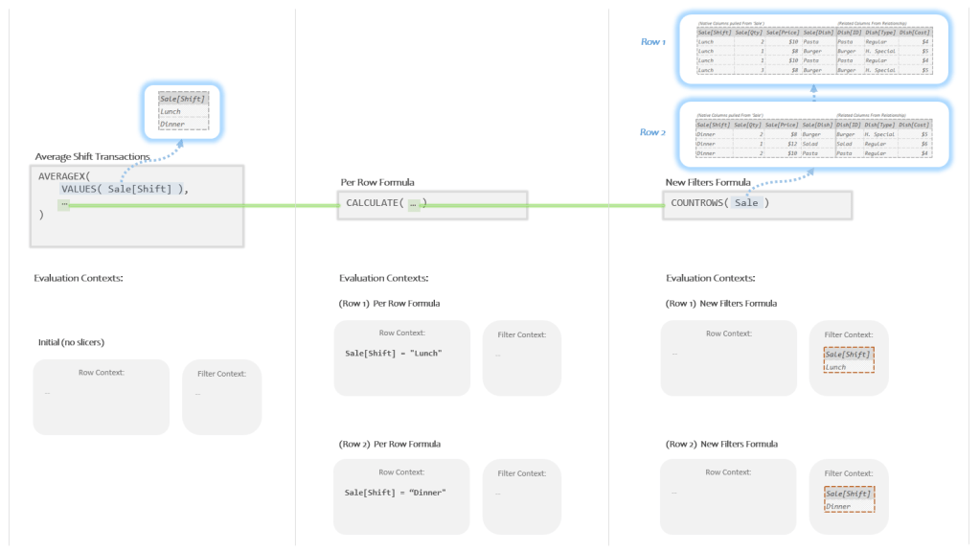The height and width of the screenshot is (552, 980).
Task: Click the Row 1 label
Action: click(x=652, y=42)
